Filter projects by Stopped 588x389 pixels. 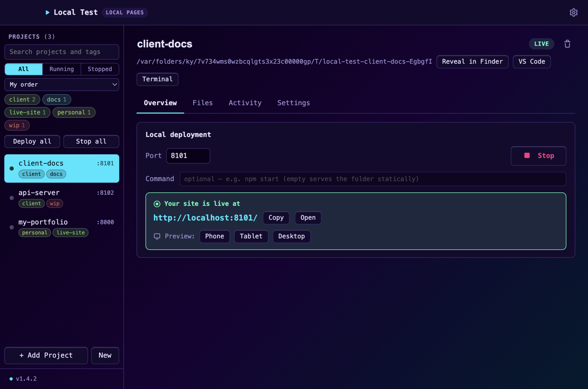100,69
